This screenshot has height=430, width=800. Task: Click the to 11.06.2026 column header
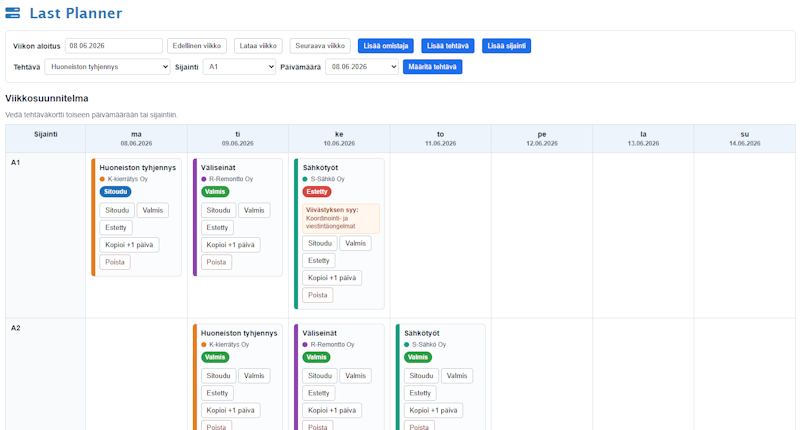440,139
